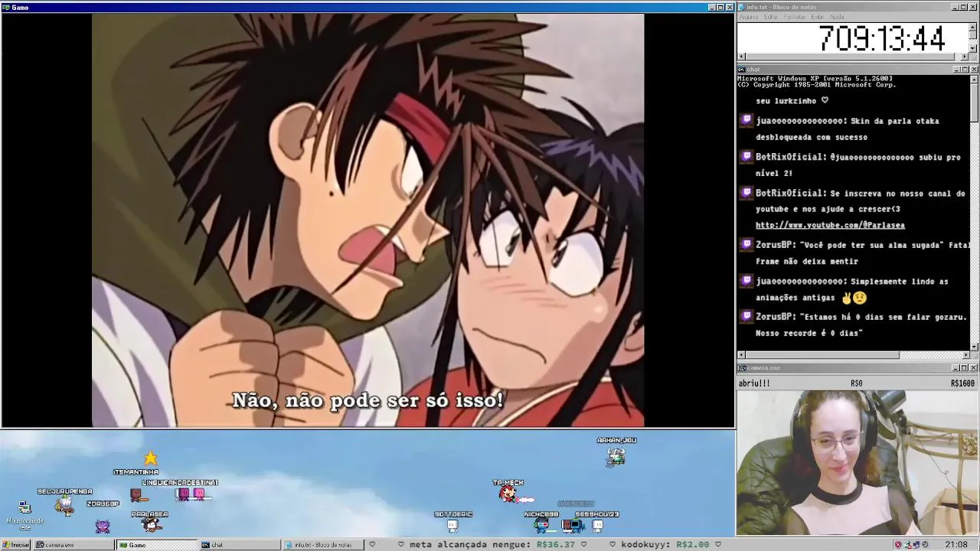Click the R$1600 goal value in camera.exe
The height and width of the screenshot is (551, 980).
(962, 383)
